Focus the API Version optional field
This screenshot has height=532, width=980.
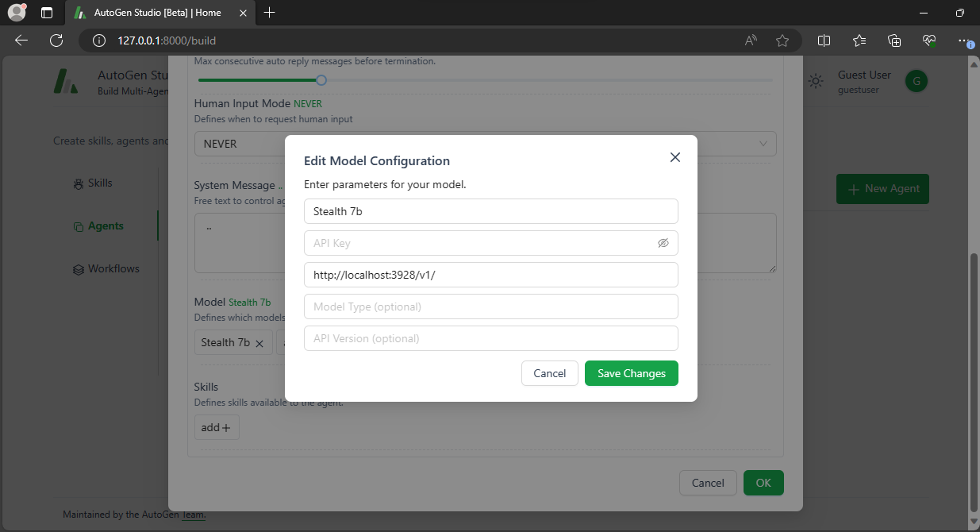[x=491, y=338]
